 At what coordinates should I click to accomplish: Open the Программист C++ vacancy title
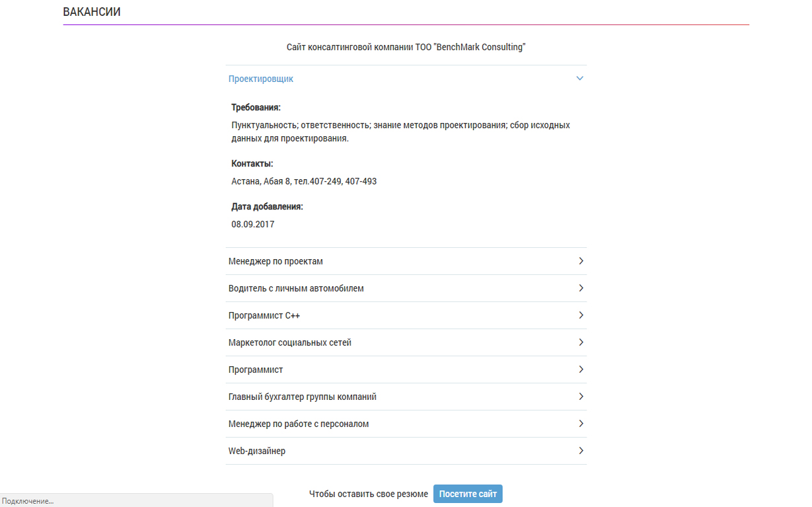click(x=264, y=316)
